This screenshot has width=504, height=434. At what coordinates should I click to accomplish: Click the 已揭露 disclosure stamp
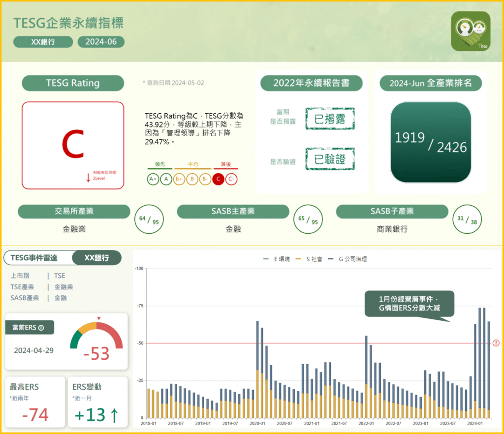pos(330,119)
